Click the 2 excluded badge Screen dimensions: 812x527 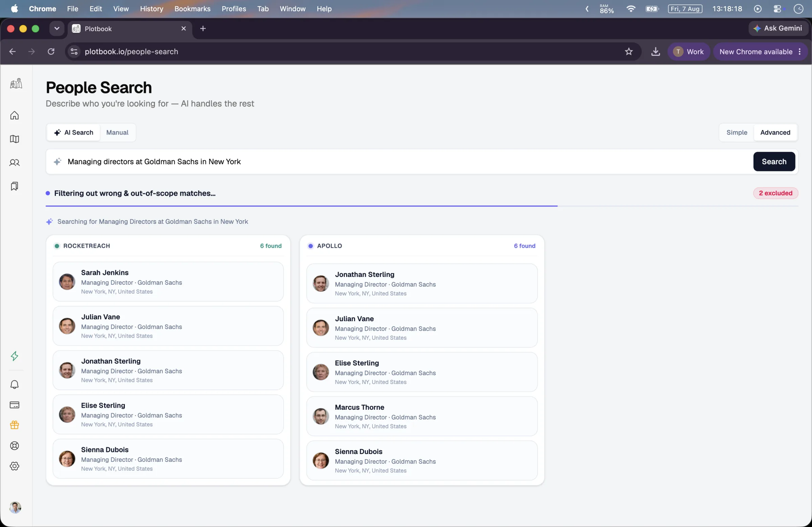click(775, 193)
